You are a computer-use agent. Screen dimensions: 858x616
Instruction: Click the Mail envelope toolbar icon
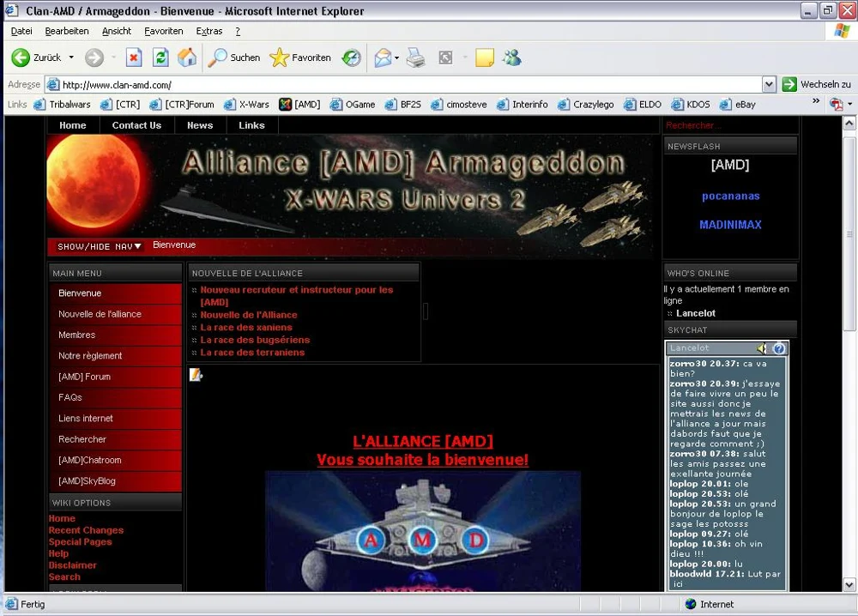(x=383, y=57)
